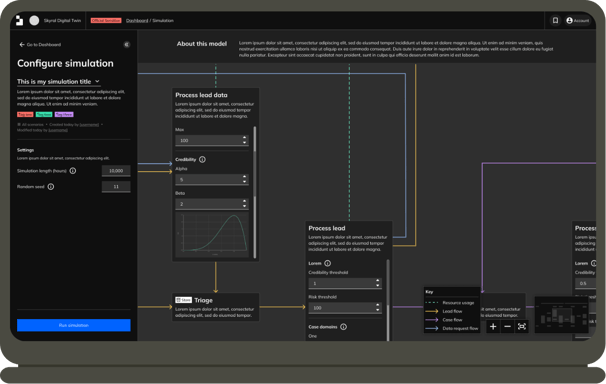
Task: Click the Official Sensitive badge
Action: point(106,20)
